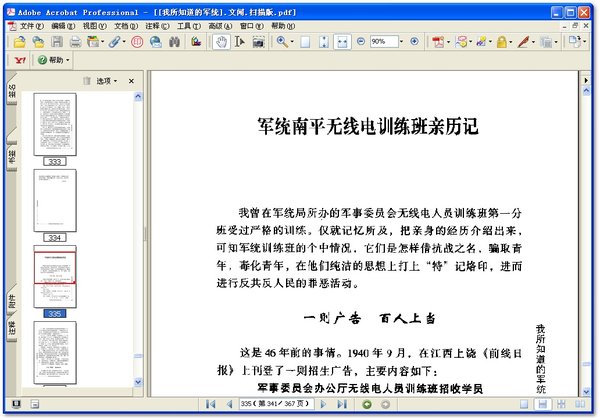Expand the Secure padlock dropdown arrow
Screen dimensions: 600x420
pyautogui.click(x=510, y=42)
